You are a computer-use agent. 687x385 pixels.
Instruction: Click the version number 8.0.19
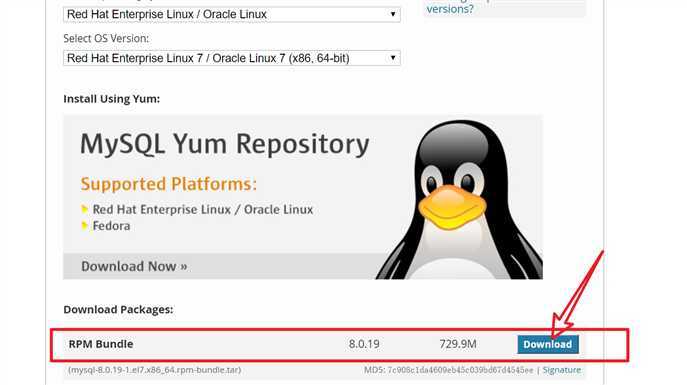[364, 344]
